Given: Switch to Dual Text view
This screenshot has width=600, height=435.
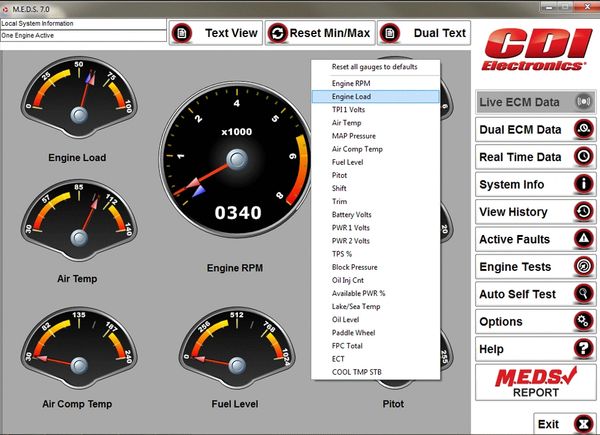Looking at the screenshot, I should (x=424, y=33).
